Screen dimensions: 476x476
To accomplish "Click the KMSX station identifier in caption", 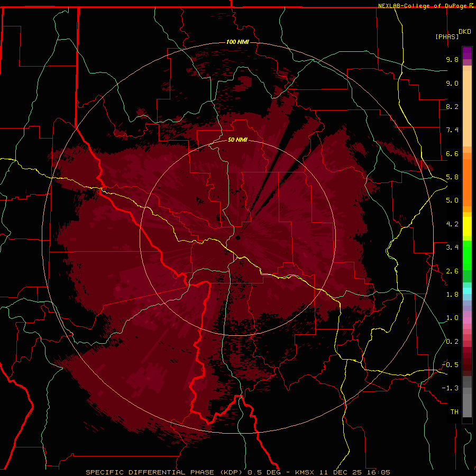I will [x=304, y=472].
